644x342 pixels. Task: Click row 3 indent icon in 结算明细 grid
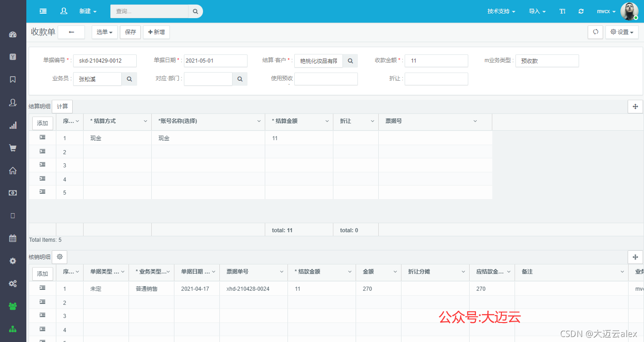(42, 164)
